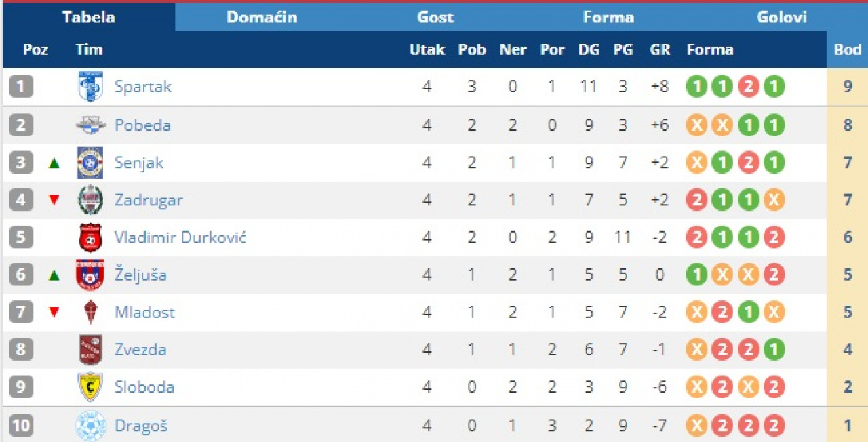Click the Pobeda team logo
This screenshot has width=868, height=442.
tap(90, 125)
